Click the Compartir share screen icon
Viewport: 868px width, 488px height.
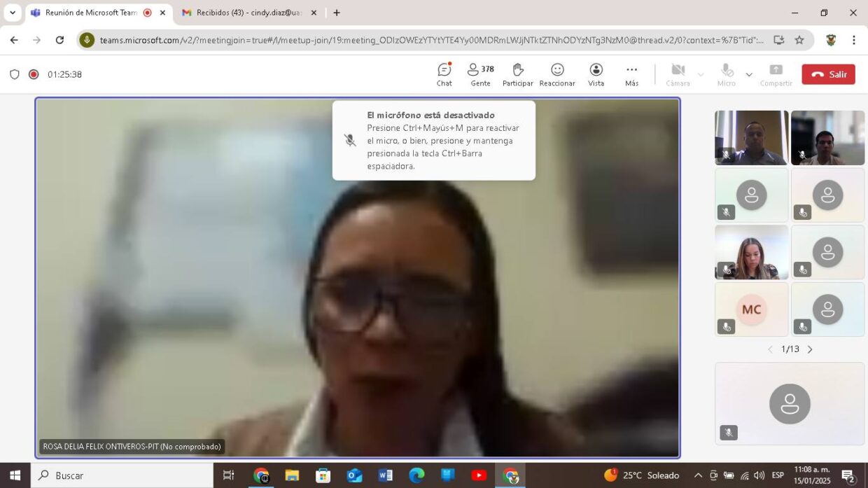pyautogui.click(x=776, y=74)
